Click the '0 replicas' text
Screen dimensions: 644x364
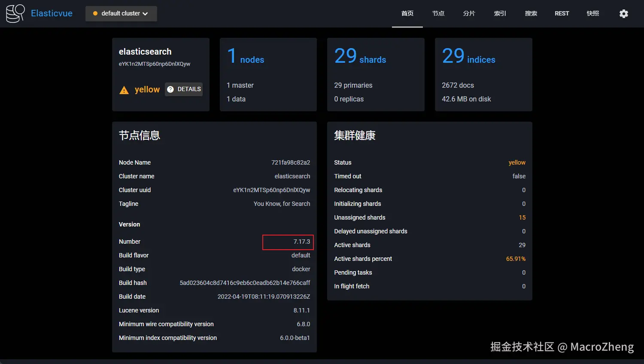(349, 99)
